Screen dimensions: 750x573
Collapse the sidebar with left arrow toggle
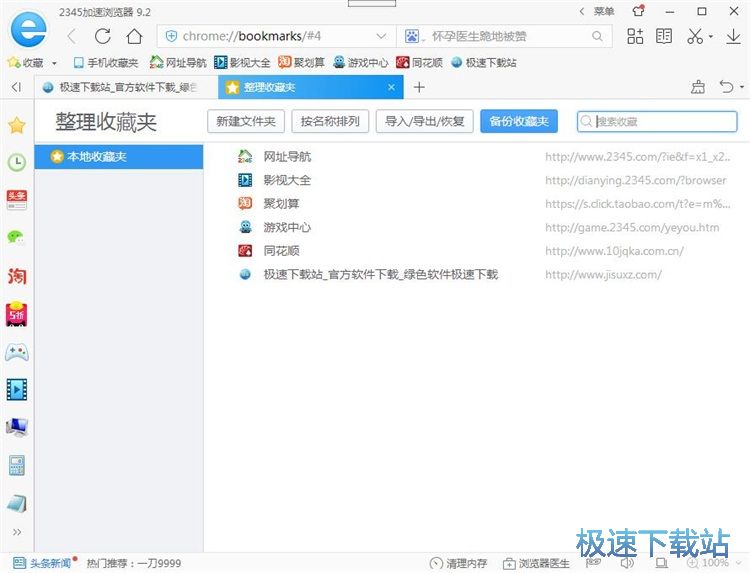tap(17, 87)
